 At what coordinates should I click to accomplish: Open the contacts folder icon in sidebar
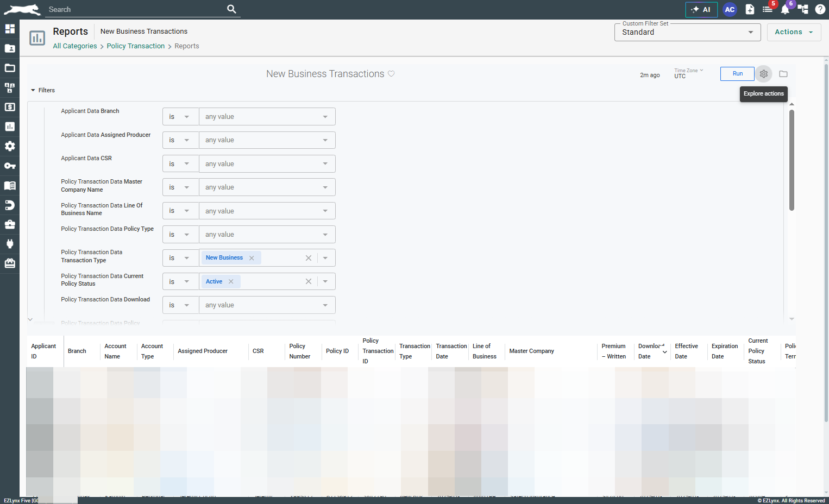point(10,48)
